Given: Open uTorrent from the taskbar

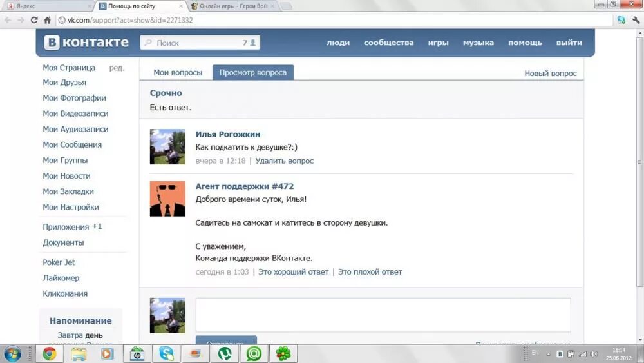Looking at the screenshot, I should (x=225, y=353).
